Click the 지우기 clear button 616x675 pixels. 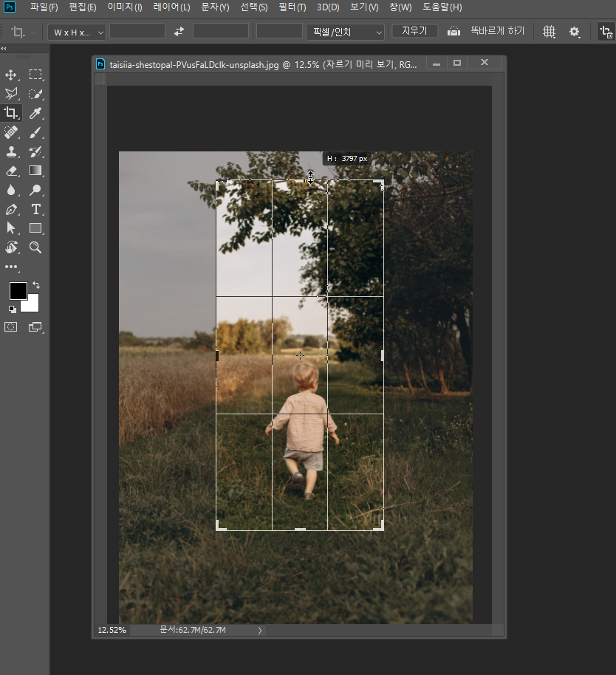(x=414, y=31)
